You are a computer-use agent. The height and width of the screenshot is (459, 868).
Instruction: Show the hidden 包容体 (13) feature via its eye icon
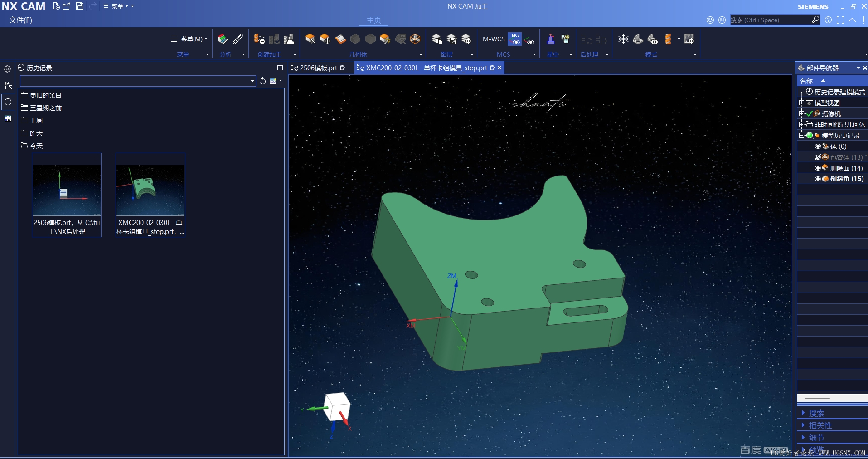tap(818, 157)
